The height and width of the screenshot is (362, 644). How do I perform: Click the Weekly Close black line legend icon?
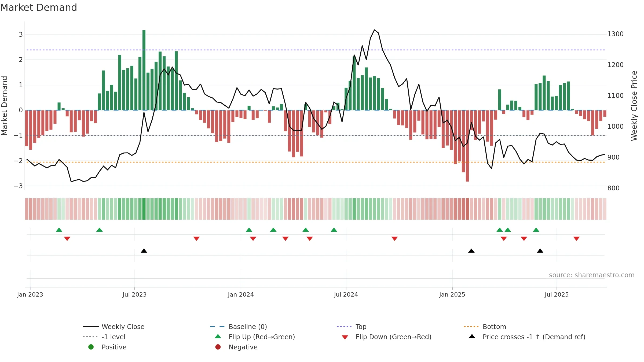click(91, 327)
